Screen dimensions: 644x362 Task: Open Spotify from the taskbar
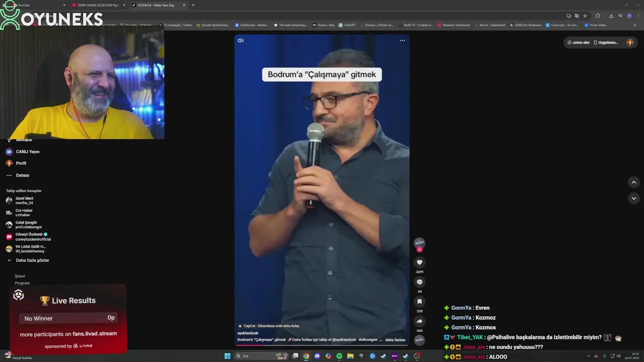coord(339,356)
